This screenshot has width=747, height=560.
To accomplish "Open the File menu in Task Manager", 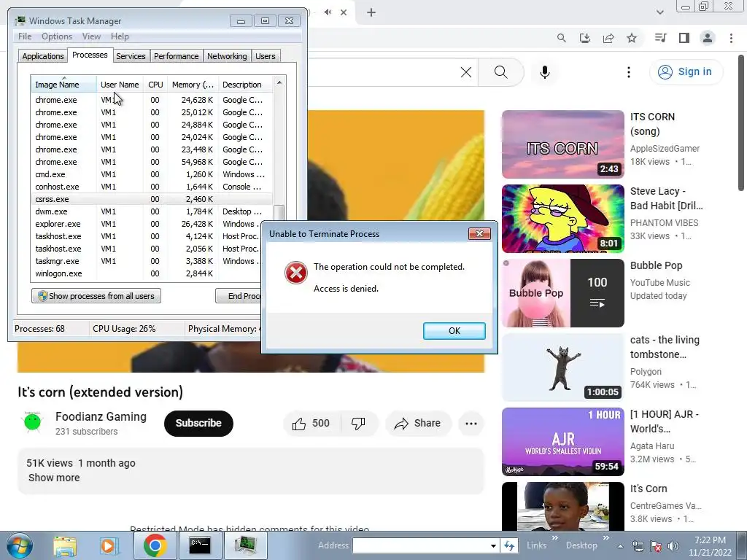I will 25,36.
